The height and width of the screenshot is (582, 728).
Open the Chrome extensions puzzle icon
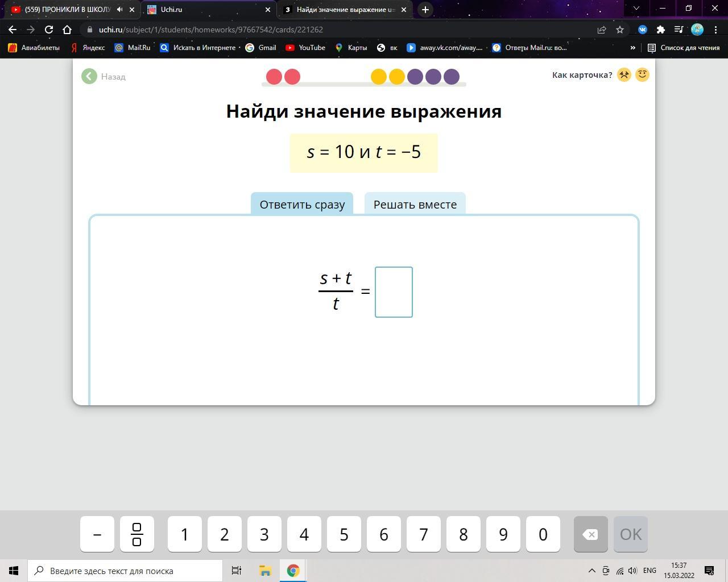pyautogui.click(x=660, y=30)
